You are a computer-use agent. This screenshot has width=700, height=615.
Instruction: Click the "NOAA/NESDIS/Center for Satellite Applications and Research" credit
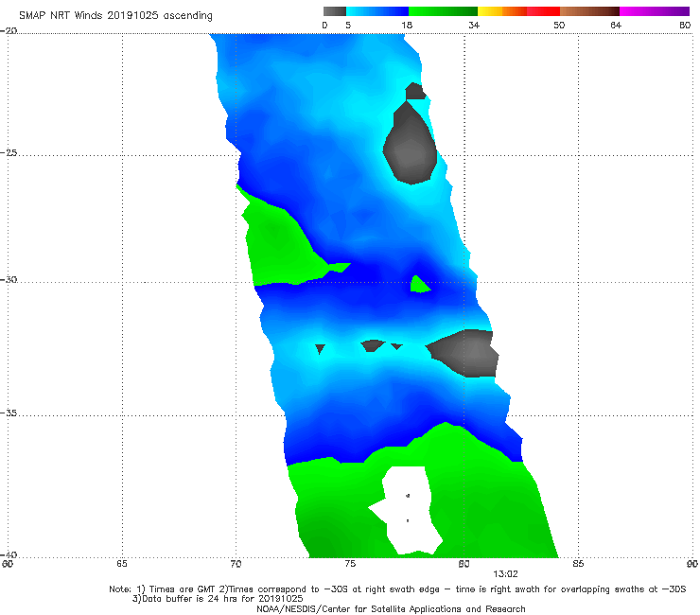pyautogui.click(x=391, y=608)
